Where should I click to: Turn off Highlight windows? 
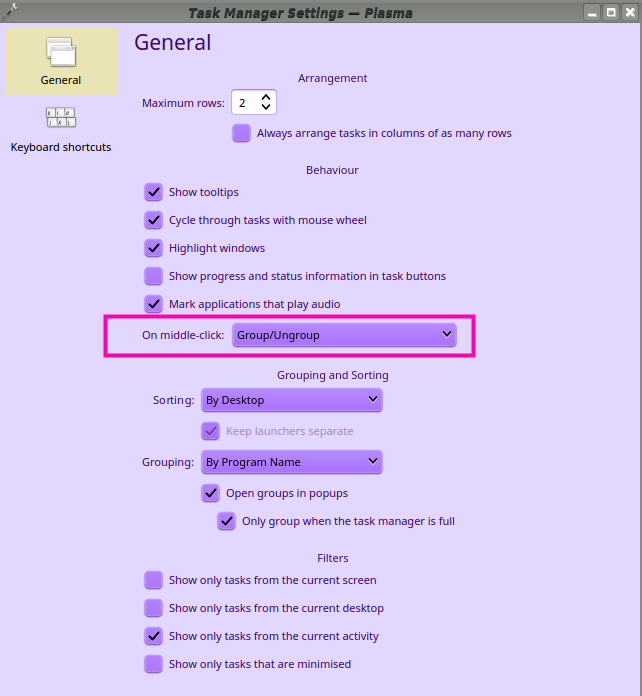coord(154,248)
